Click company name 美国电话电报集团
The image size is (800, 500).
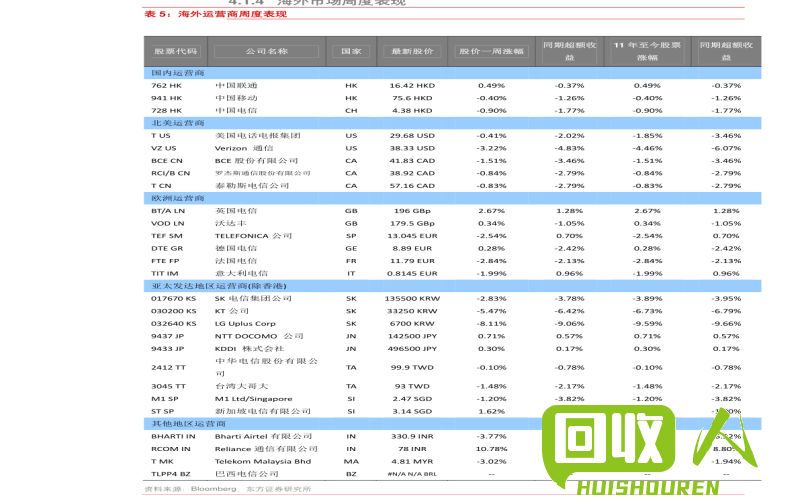coord(258,136)
